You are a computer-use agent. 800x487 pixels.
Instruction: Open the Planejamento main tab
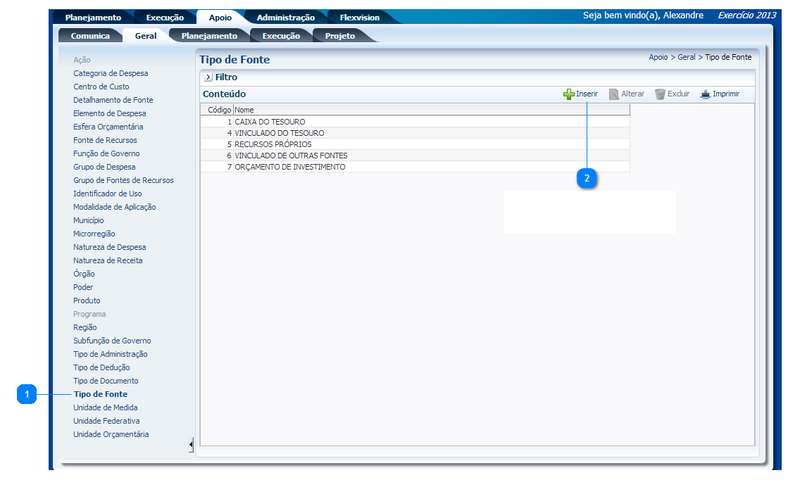click(93, 17)
